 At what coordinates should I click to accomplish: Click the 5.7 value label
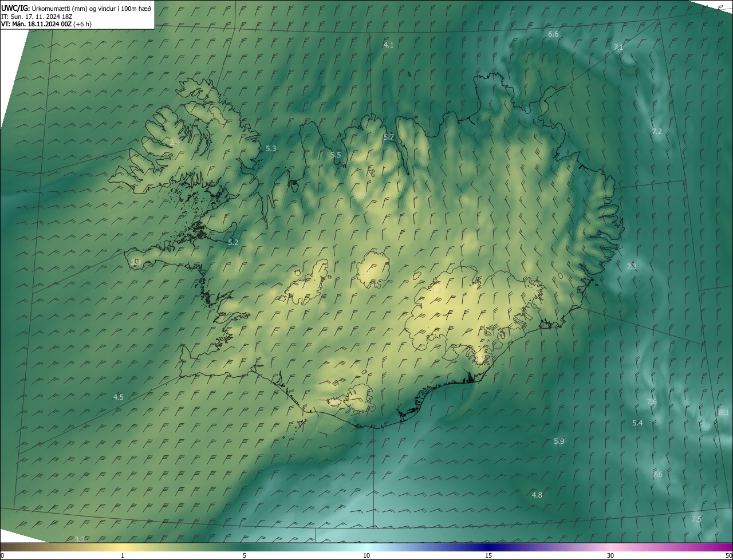pyautogui.click(x=389, y=137)
